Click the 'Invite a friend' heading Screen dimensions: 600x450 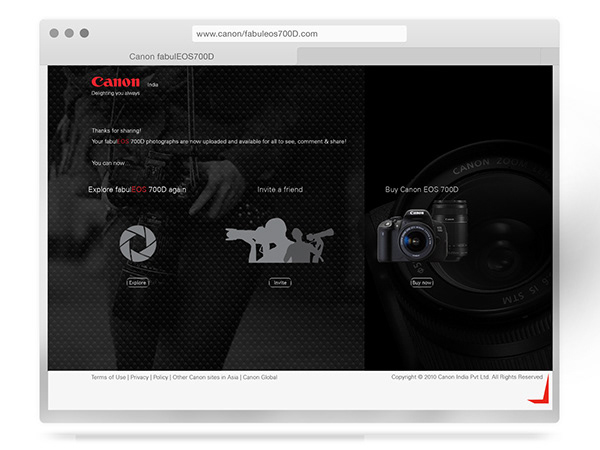point(280,189)
